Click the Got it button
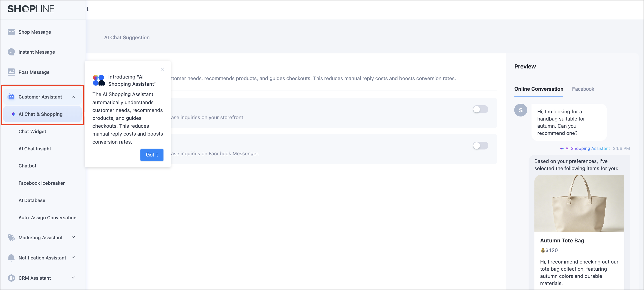This screenshot has width=644, height=290. 152,155
